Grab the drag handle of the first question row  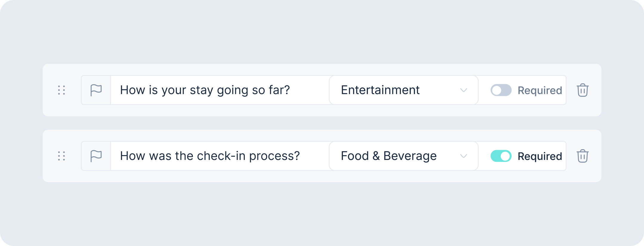point(61,90)
